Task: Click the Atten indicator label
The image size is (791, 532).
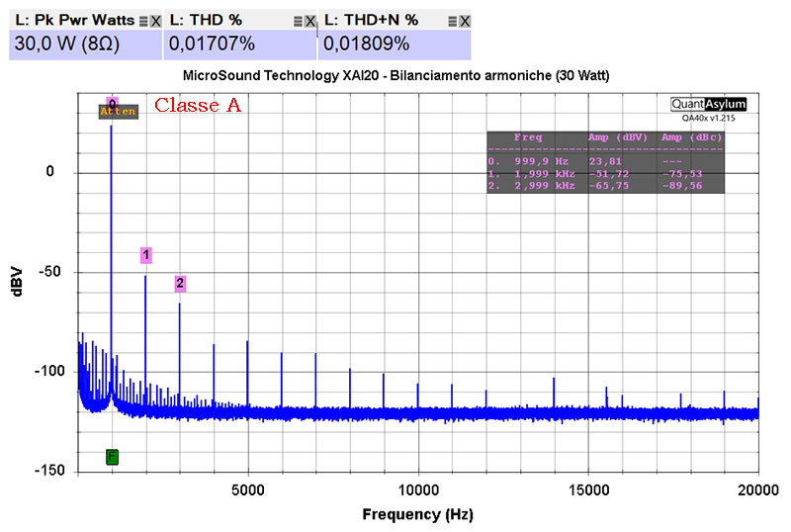Action: pyautogui.click(x=118, y=112)
